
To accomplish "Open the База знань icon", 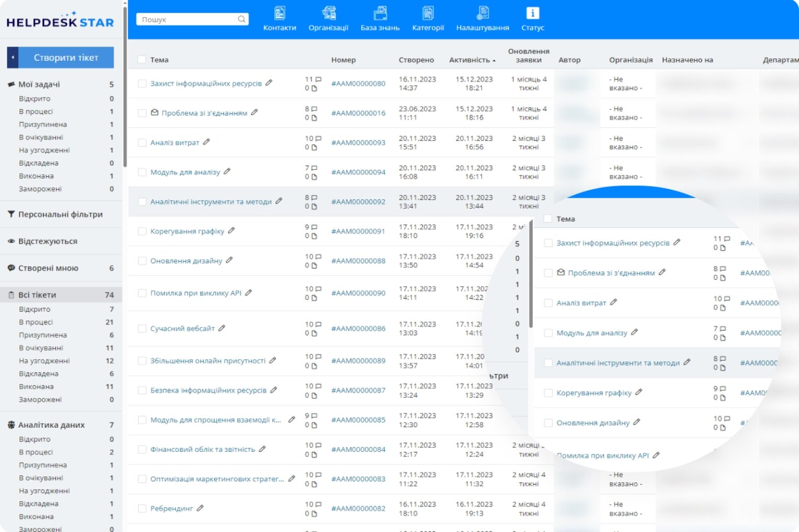I will [x=380, y=14].
